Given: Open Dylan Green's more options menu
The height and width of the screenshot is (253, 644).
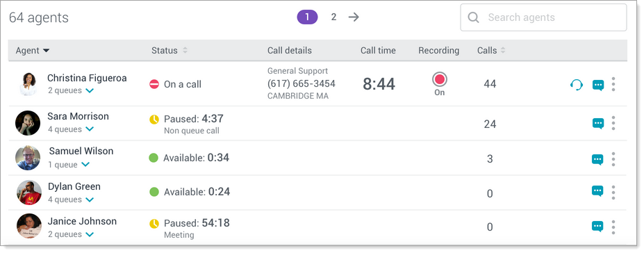Looking at the screenshot, I should 613,193.
